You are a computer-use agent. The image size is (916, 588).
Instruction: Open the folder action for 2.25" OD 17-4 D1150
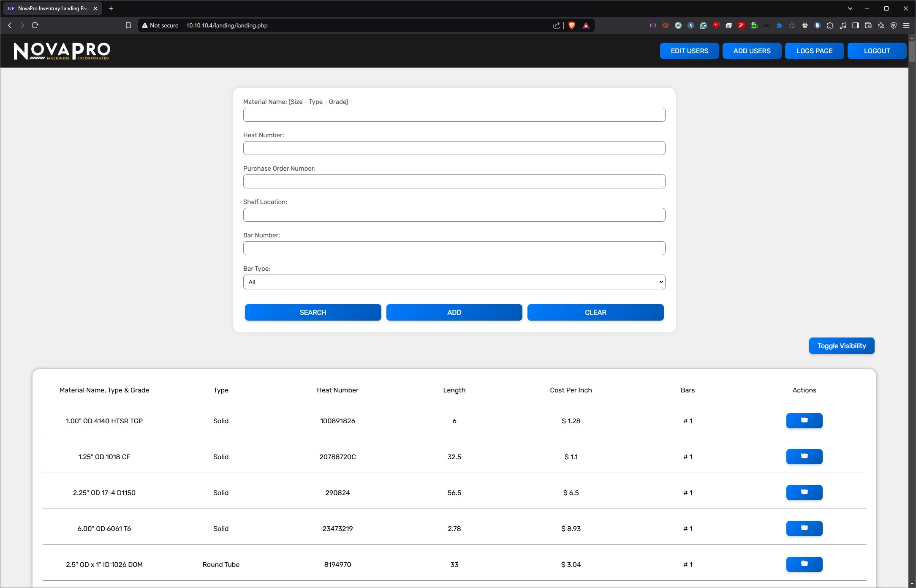804,492
